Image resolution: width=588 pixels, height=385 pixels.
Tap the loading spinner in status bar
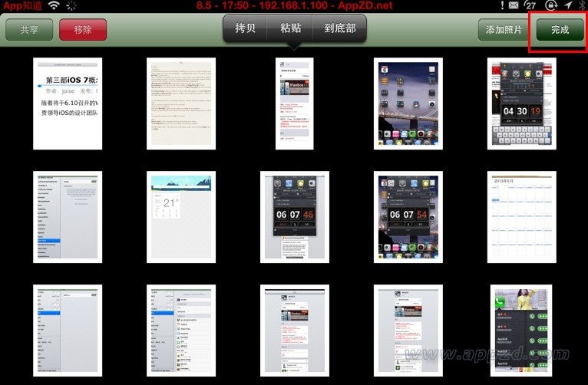click(71, 5)
